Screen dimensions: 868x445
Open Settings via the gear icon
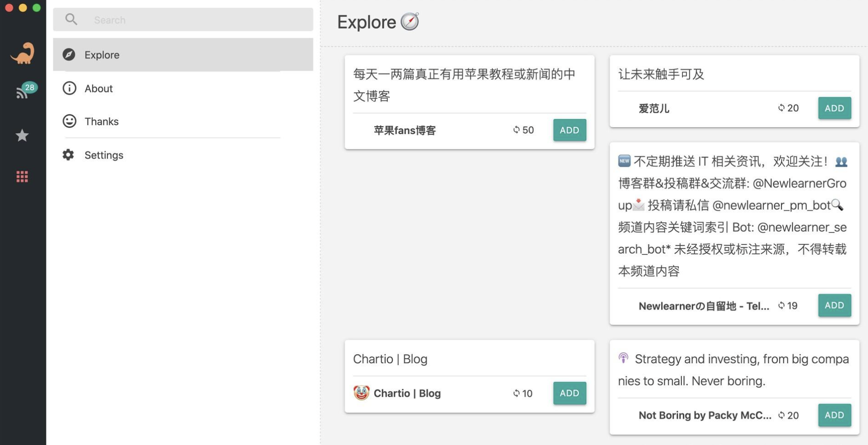68,155
